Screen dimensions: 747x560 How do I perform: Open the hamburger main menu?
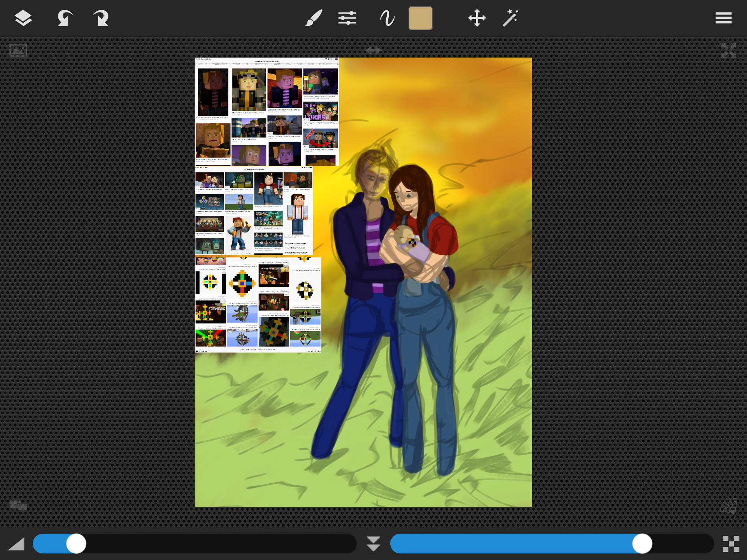coord(723,18)
